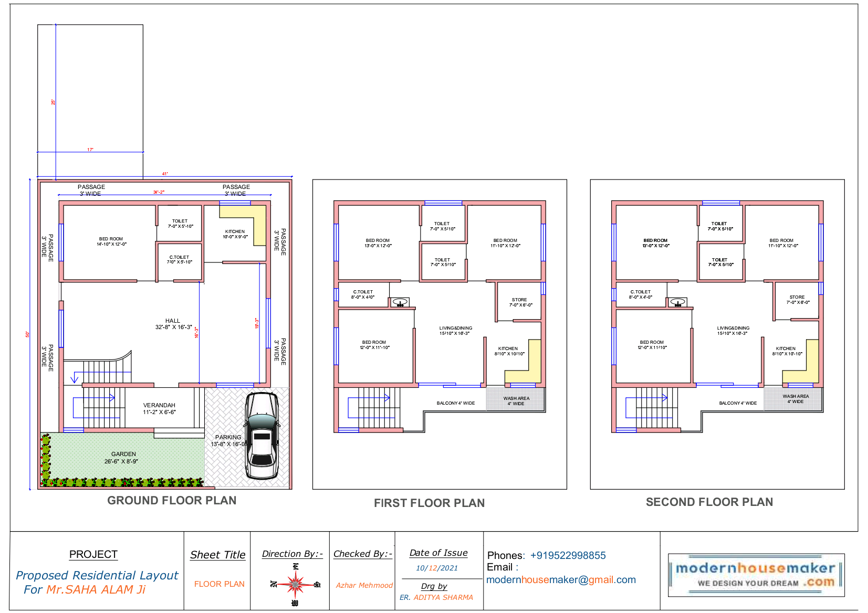Click the top-right PASSAGE 3' WIDE label

click(236, 190)
